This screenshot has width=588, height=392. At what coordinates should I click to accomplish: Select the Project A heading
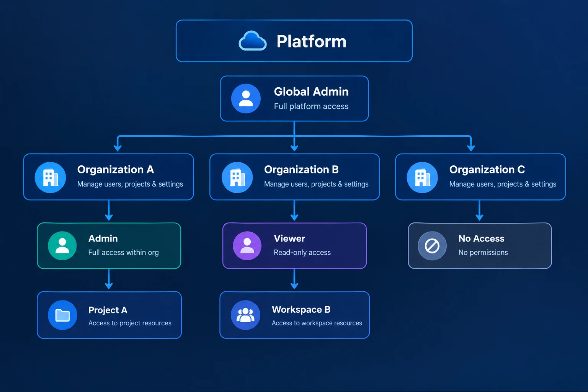tap(108, 310)
